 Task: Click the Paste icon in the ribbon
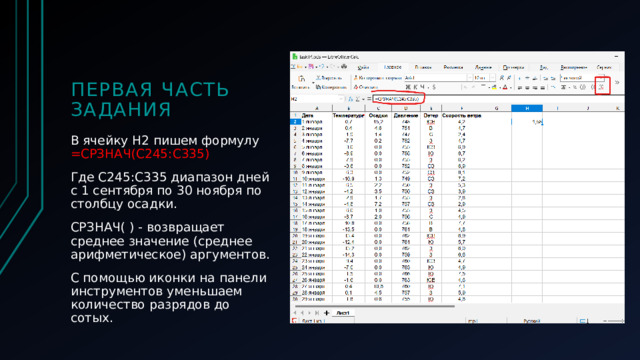point(301,78)
